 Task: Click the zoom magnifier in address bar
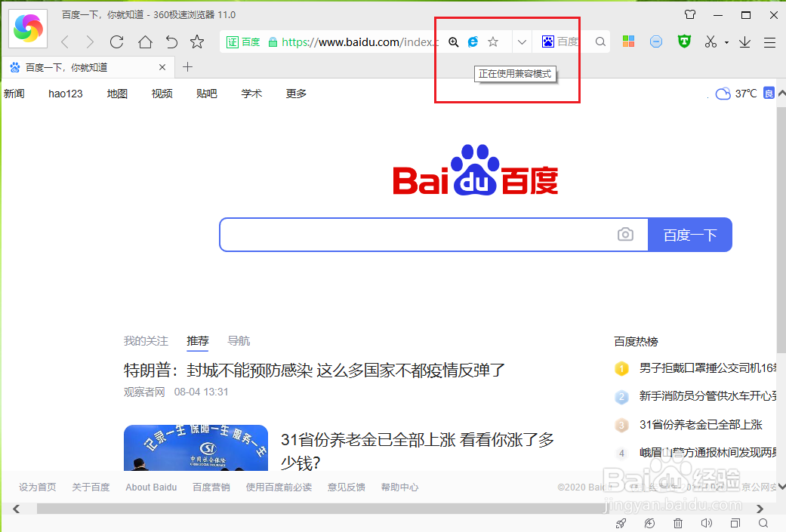(x=454, y=42)
